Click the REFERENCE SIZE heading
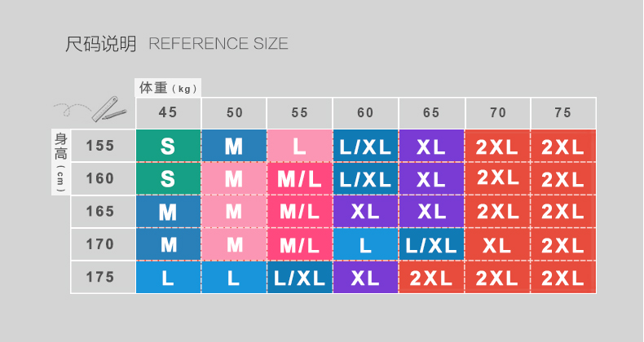 coord(218,44)
